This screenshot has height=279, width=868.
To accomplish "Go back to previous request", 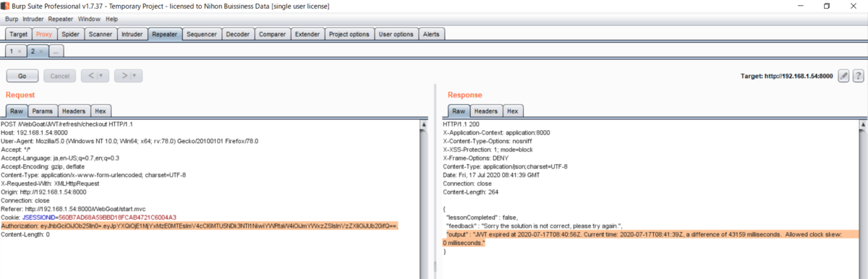I will point(89,76).
